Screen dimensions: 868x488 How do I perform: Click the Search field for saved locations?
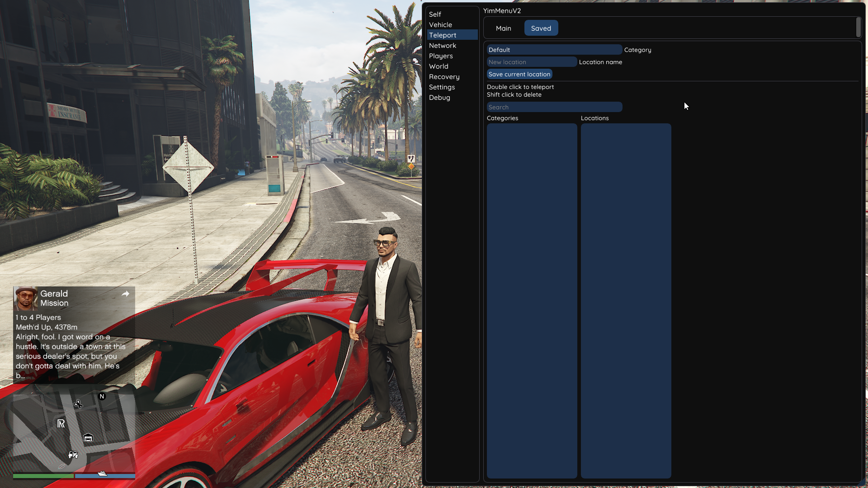554,107
